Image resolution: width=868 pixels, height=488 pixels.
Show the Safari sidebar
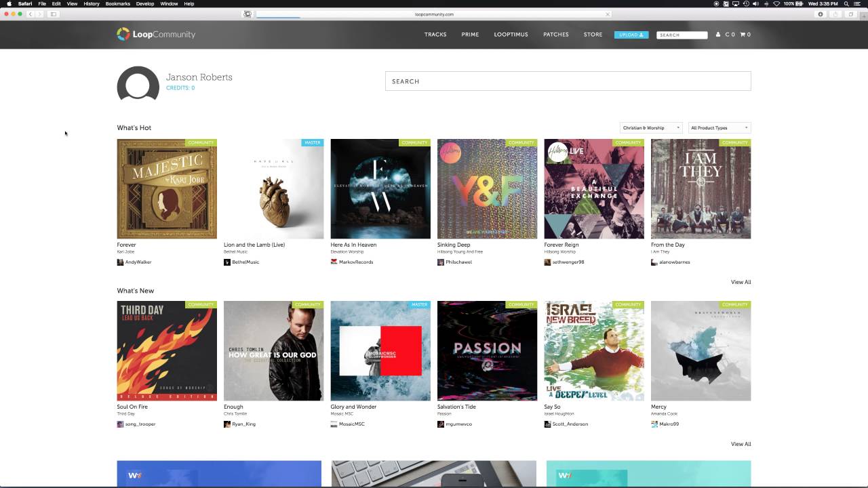pyautogui.click(x=54, y=14)
